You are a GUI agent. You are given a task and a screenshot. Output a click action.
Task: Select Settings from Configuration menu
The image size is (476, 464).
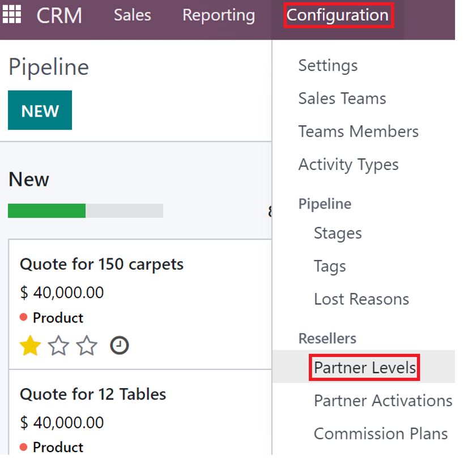point(328,66)
